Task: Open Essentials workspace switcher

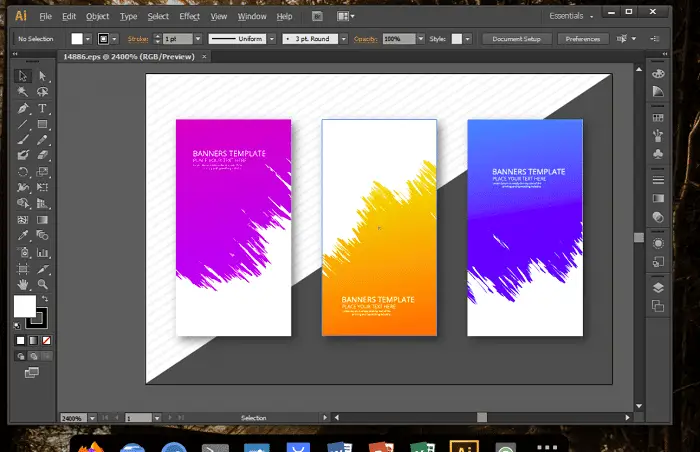Action: pos(571,16)
